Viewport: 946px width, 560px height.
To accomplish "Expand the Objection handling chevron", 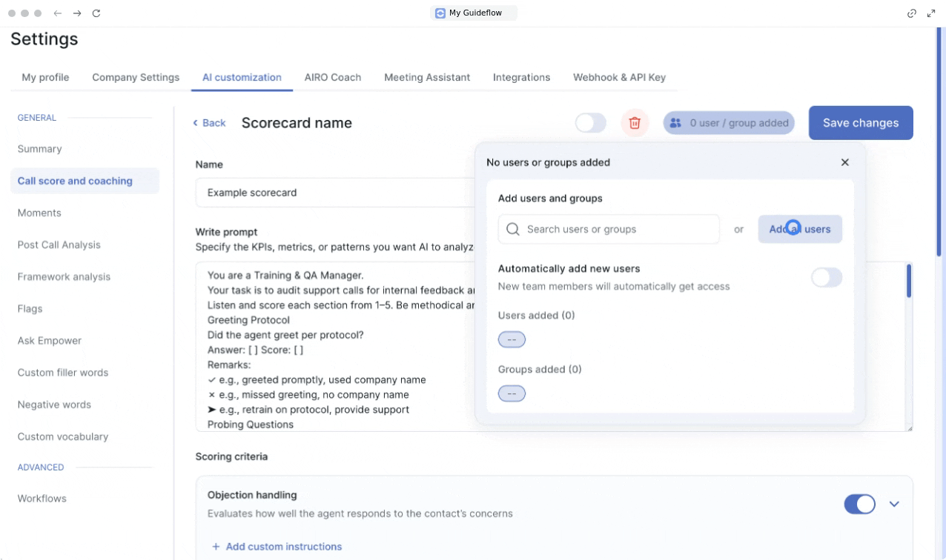I will (x=894, y=504).
